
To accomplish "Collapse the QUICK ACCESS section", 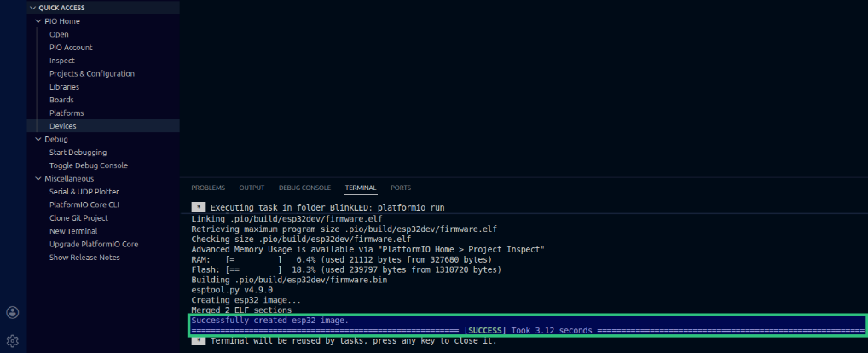I will pos(32,8).
